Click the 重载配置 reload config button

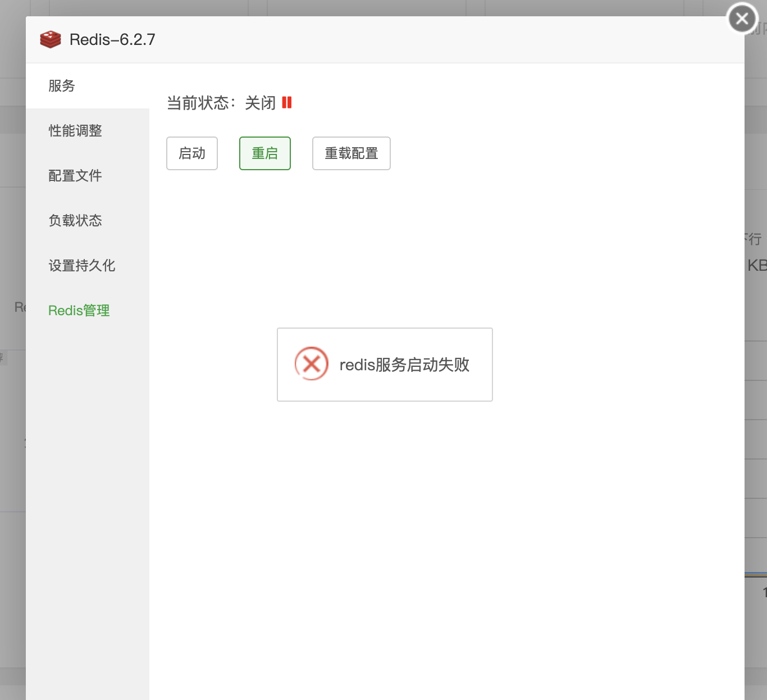point(351,153)
